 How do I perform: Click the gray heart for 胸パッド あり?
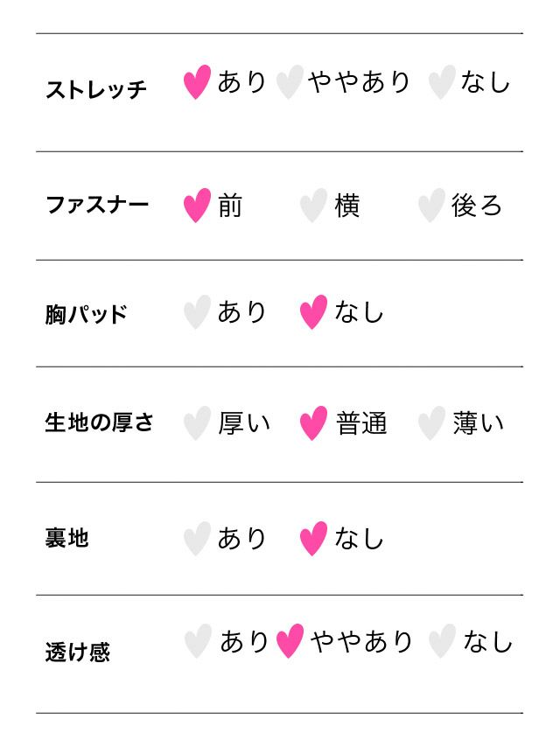197,312
